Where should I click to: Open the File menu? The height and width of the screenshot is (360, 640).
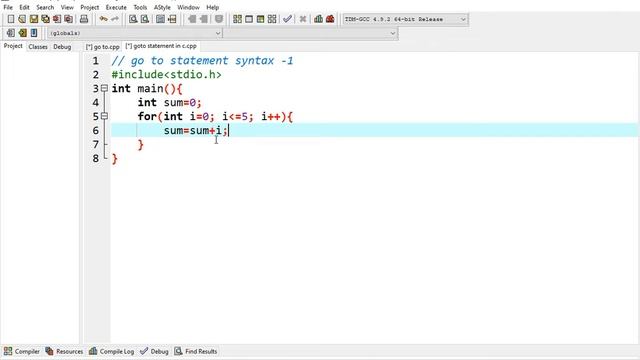click(8, 7)
